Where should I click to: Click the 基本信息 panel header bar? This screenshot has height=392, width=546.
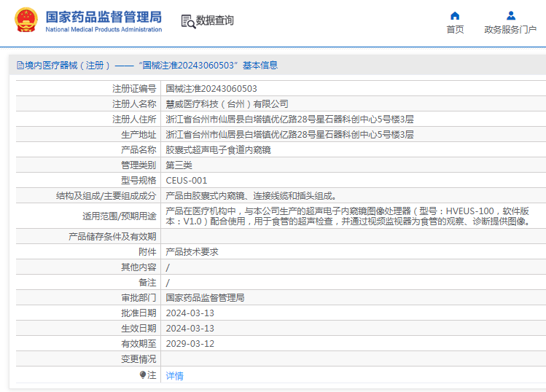click(x=277, y=66)
